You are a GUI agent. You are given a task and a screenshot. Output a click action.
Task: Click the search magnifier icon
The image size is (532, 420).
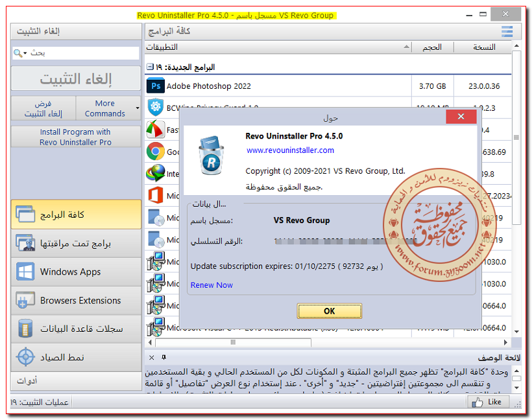click(18, 53)
